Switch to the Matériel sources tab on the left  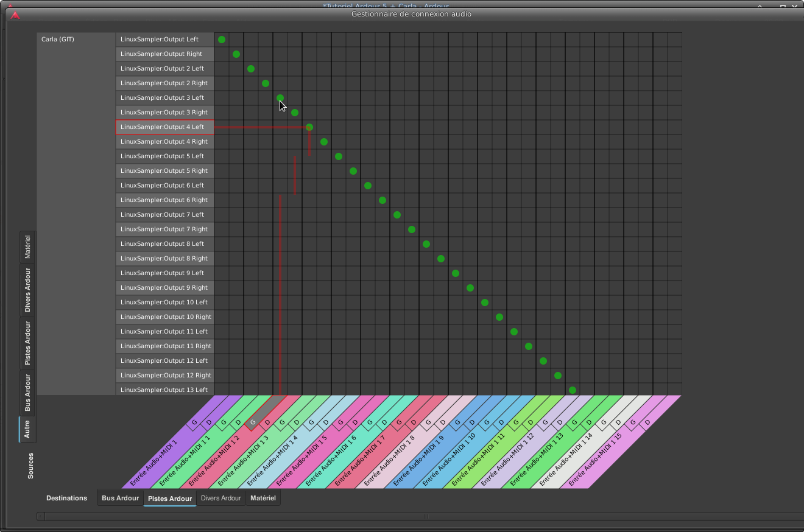pos(27,247)
